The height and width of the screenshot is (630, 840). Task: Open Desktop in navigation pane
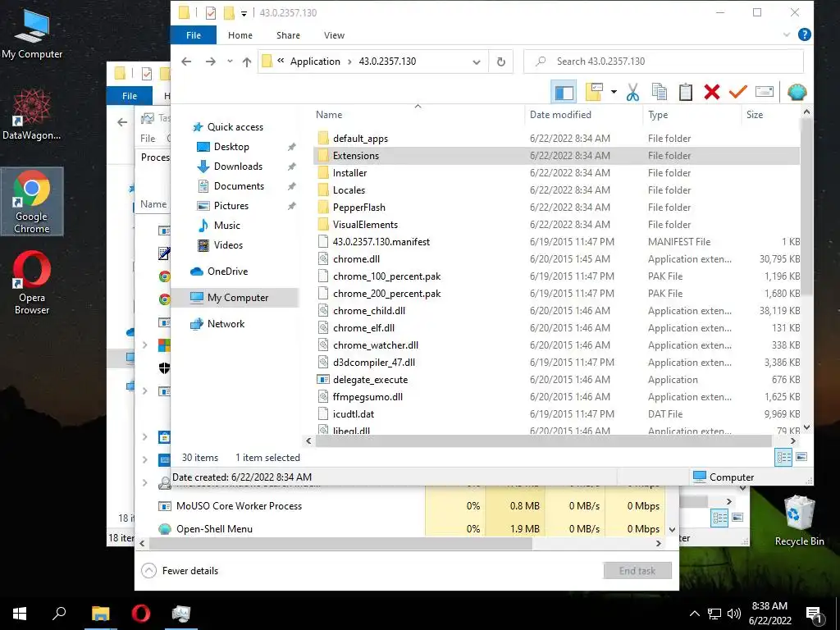click(x=231, y=147)
